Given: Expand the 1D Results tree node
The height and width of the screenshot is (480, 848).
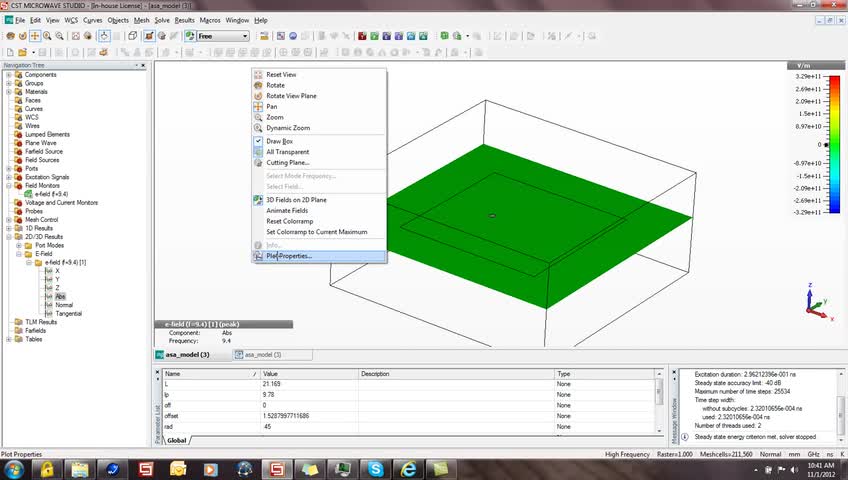Looking at the screenshot, I should [9, 228].
